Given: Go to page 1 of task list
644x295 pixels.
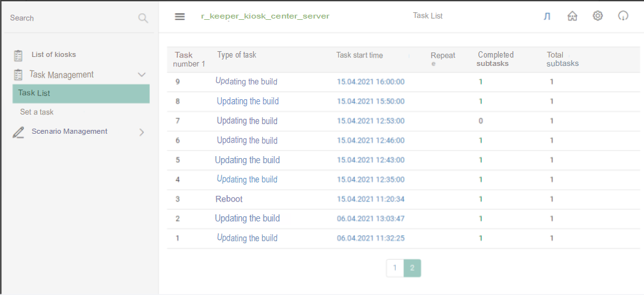Looking at the screenshot, I should point(395,268).
